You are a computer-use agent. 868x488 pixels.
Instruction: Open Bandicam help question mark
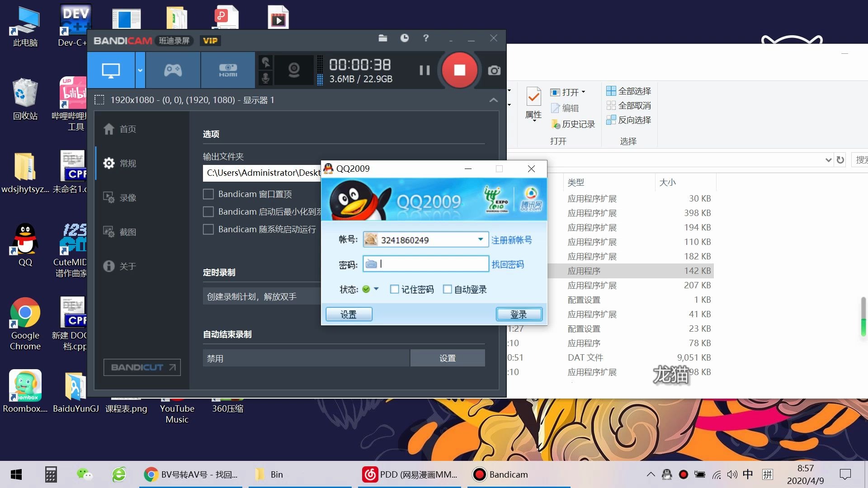(426, 38)
